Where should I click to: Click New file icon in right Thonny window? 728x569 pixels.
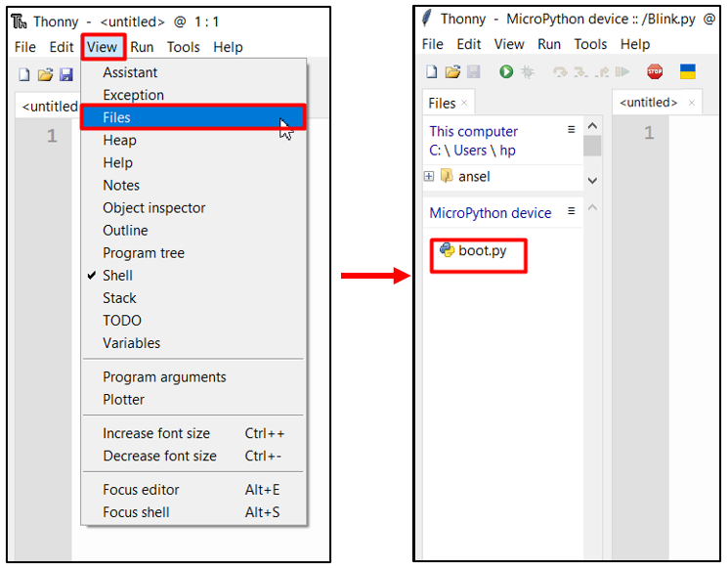click(431, 71)
